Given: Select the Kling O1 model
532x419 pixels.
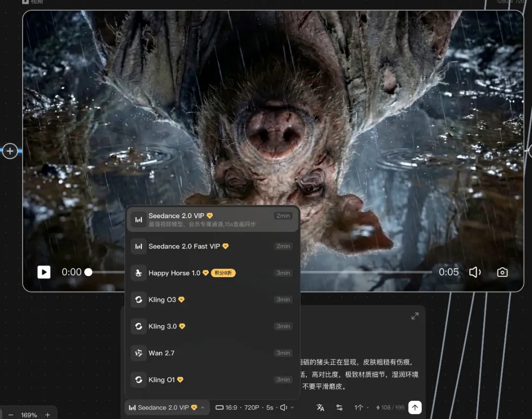Looking at the screenshot, I should (x=212, y=380).
